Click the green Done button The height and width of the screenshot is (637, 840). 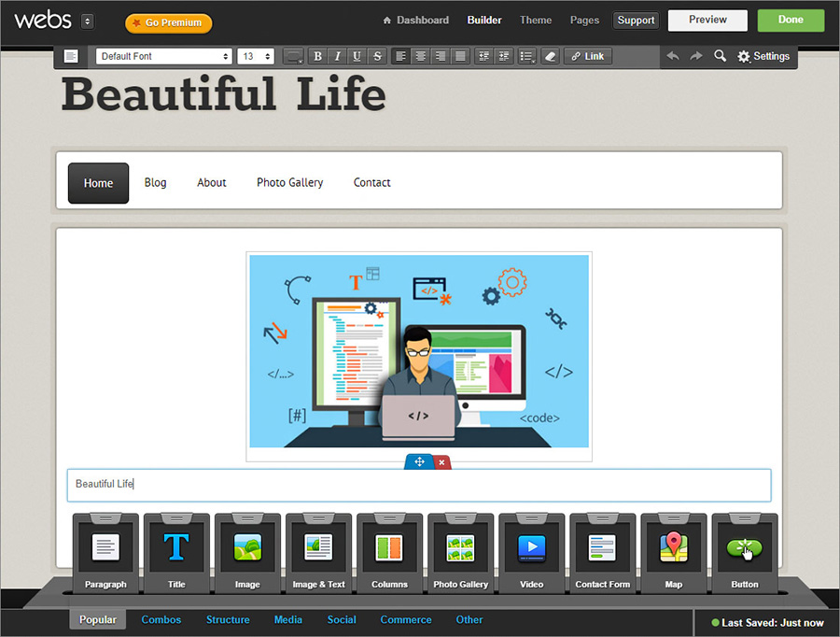pos(791,20)
